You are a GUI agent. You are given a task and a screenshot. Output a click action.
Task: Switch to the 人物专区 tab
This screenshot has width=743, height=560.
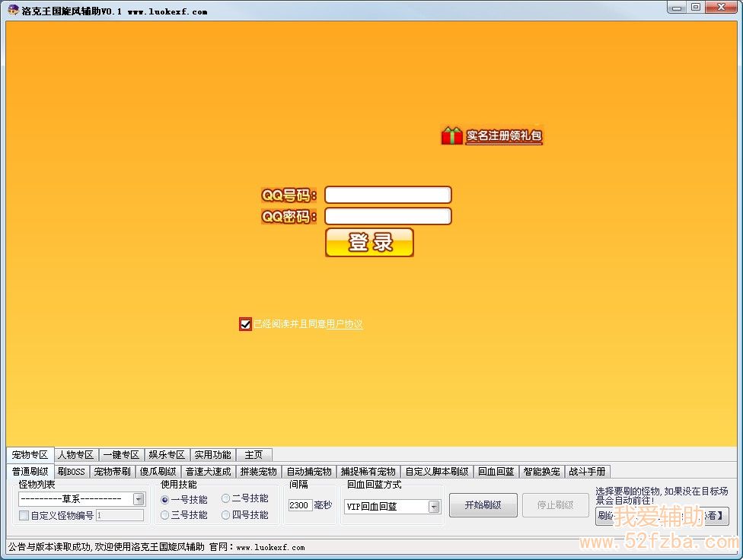click(x=76, y=454)
